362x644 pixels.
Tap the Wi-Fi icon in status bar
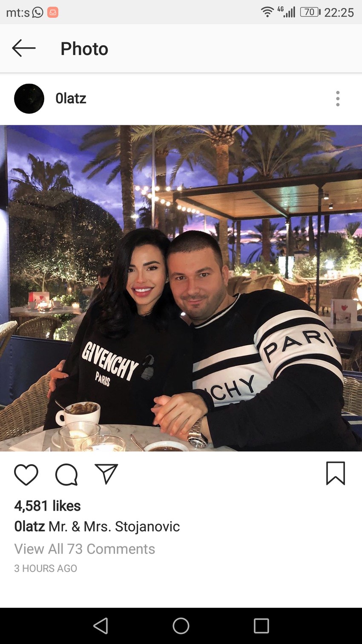tap(267, 12)
